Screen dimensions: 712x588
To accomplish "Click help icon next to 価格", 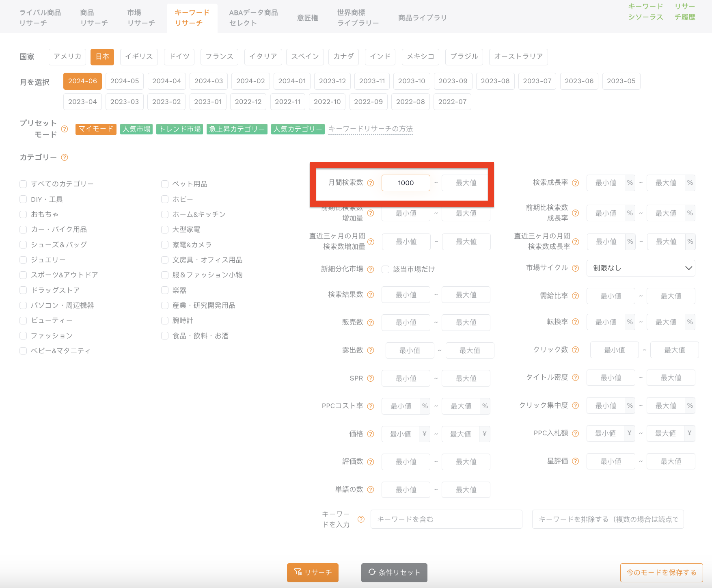I will pos(371,434).
